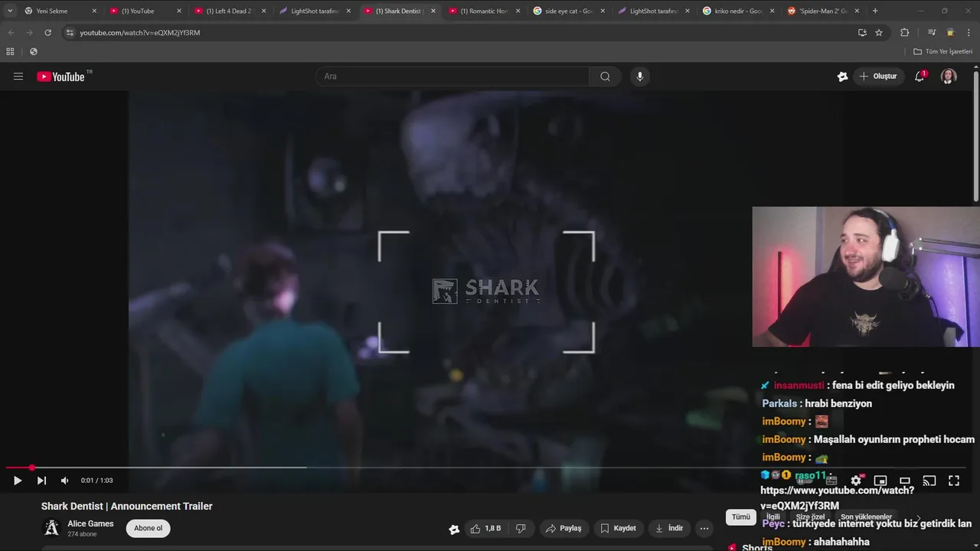
Task: Enter fullscreen video mode
Action: pos(954,481)
